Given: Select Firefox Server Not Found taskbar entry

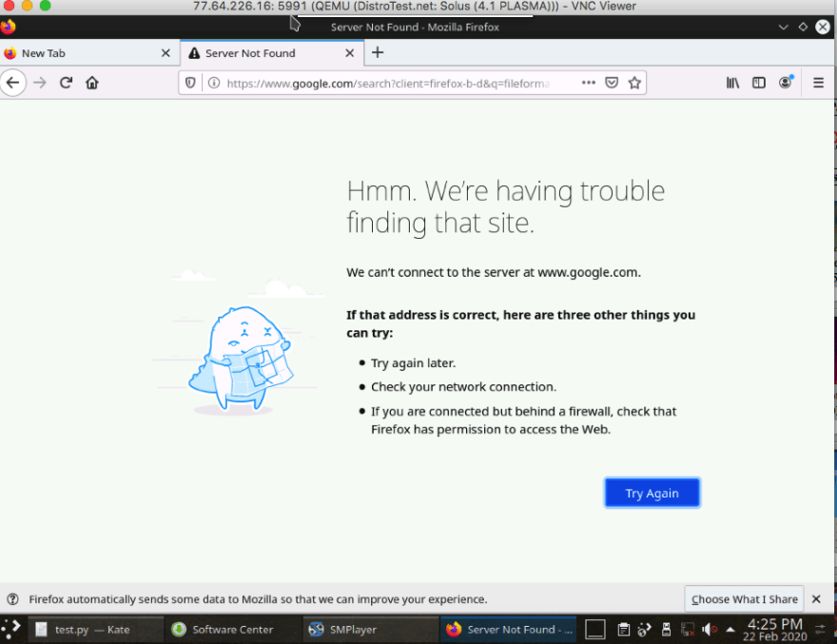Looking at the screenshot, I should coord(509,630).
